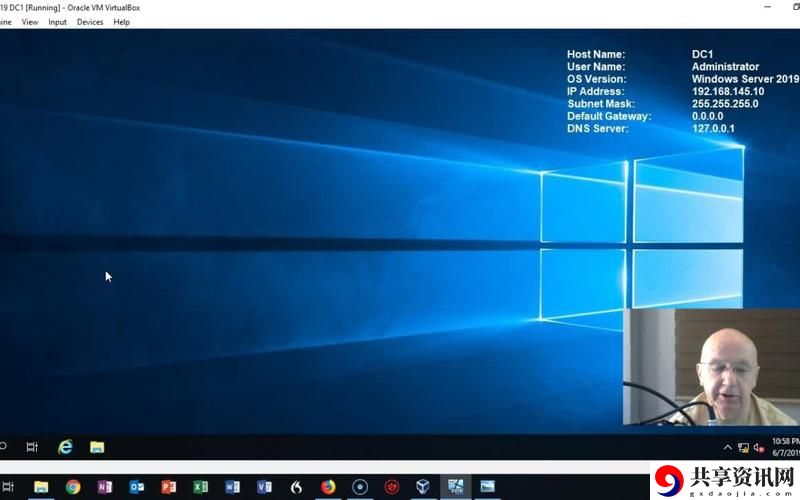
Task: Minimize the VirtualBox VM window
Action: (x=767, y=7)
